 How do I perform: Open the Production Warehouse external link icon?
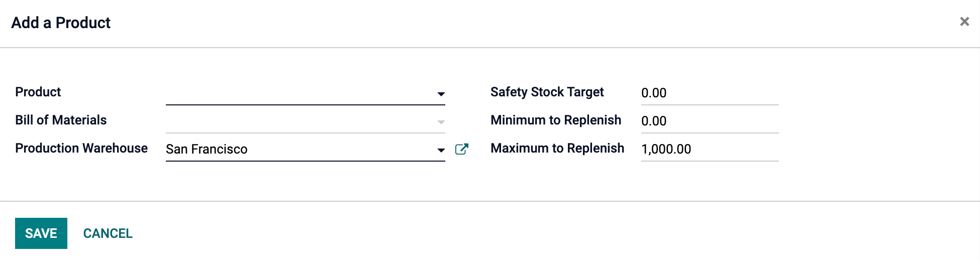pos(461,149)
